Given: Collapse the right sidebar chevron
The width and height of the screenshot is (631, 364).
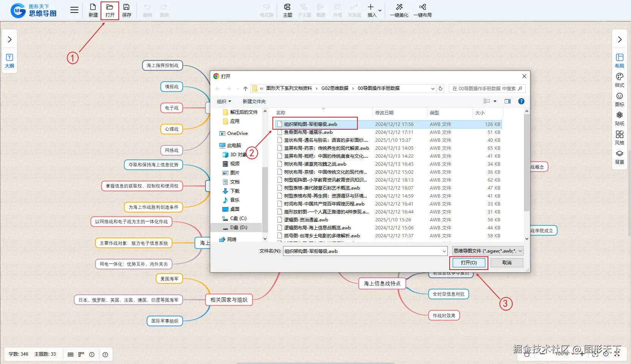Looking at the screenshot, I should point(620,39).
